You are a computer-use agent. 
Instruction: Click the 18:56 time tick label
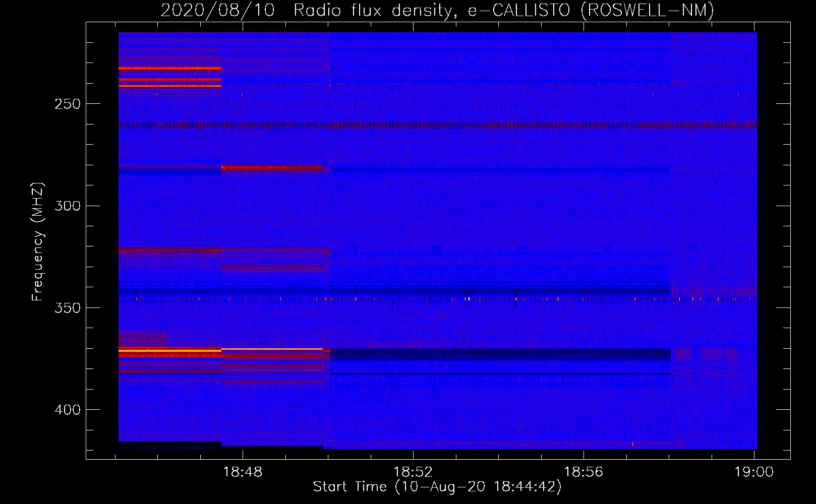click(584, 472)
